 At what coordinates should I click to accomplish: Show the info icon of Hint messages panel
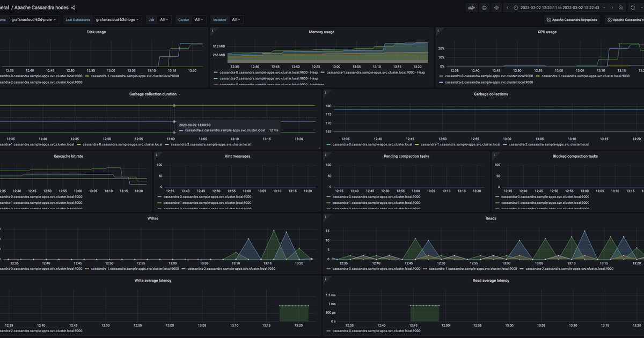(x=156, y=156)
